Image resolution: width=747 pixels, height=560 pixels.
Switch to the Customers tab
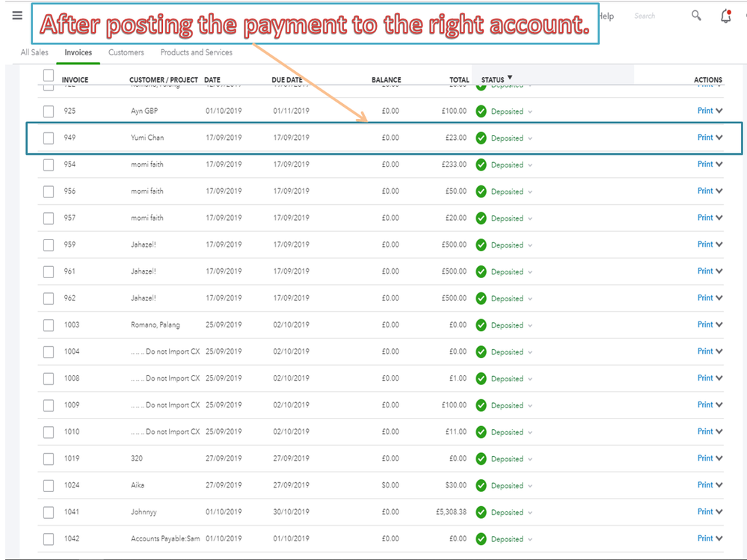tap(126, 52)
